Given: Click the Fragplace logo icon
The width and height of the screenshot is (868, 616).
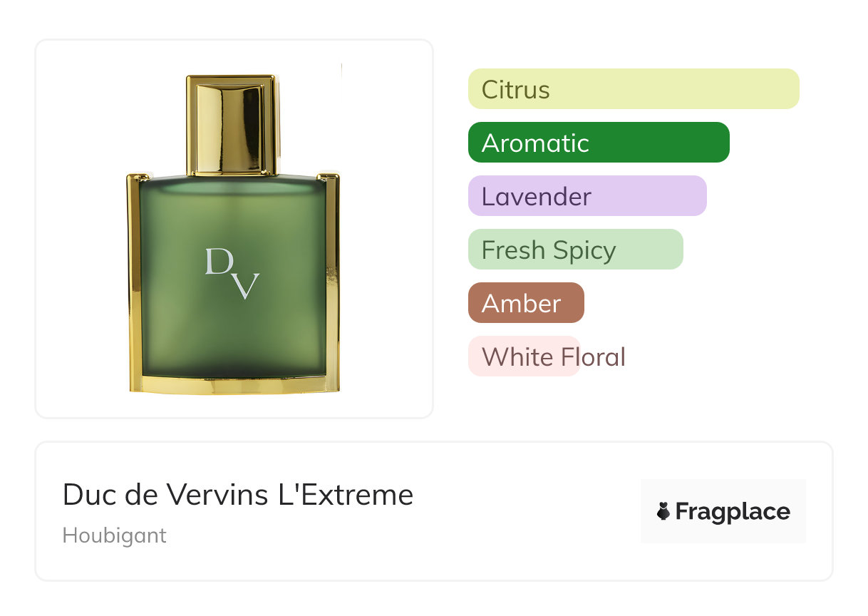Looking at the screenshot, I should pos(663,511).
